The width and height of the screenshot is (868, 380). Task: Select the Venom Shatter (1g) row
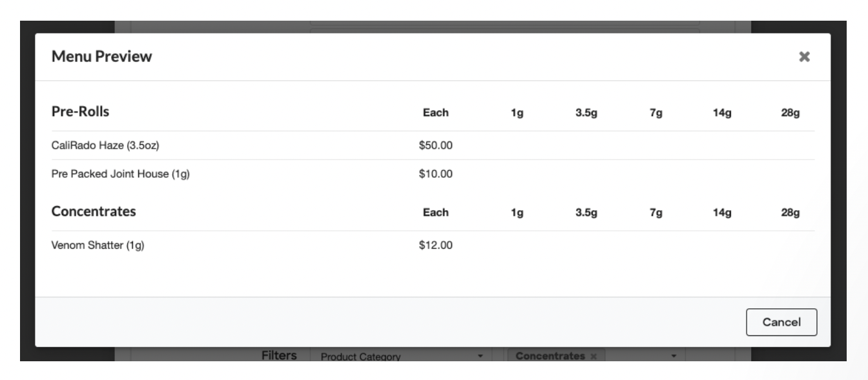433,245
